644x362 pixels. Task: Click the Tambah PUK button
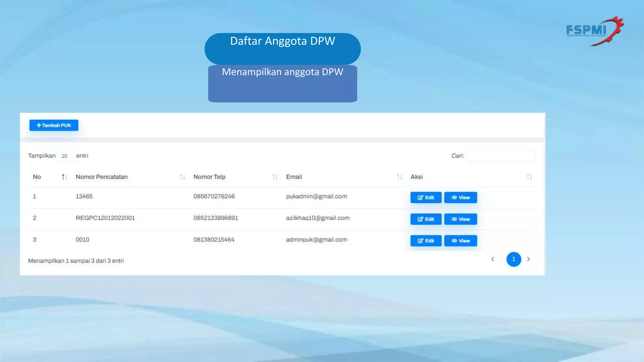[54, 125]
